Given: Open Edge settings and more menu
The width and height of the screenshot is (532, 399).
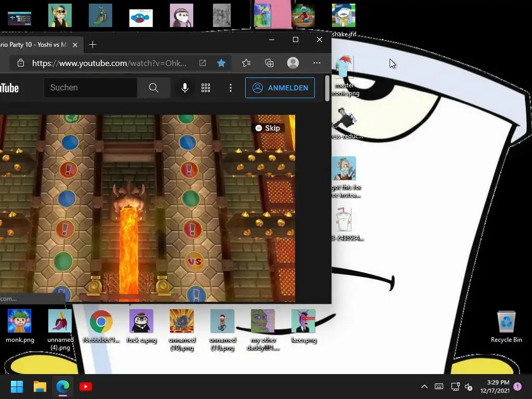Looking at the screenshot, I should click(316, 63).
